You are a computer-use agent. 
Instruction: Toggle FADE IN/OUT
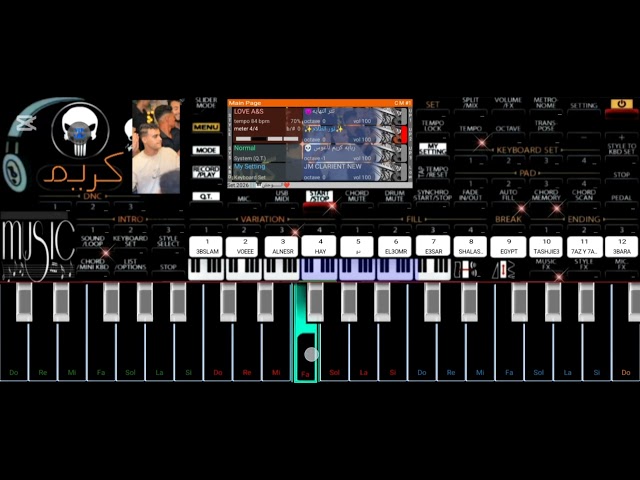[x=470, y=195]
